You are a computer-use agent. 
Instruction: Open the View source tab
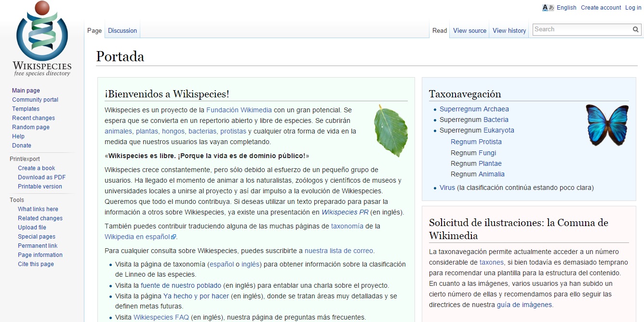[470, 30]
